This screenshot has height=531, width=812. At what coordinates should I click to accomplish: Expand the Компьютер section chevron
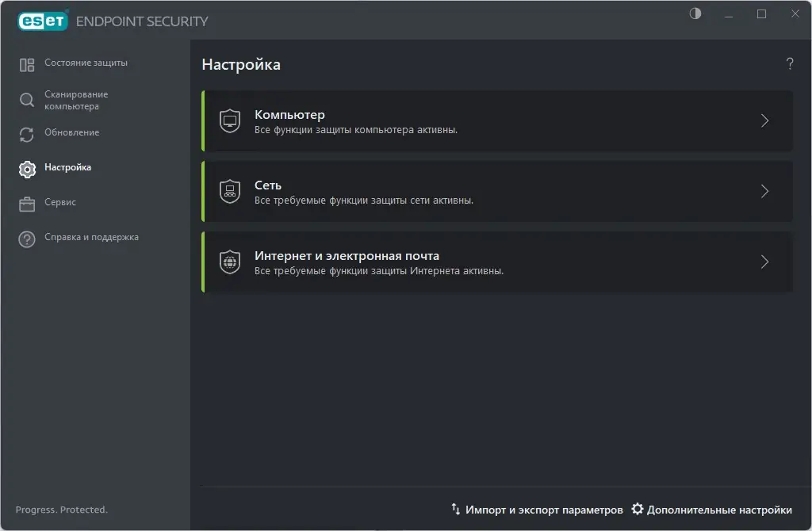[764, 120]
